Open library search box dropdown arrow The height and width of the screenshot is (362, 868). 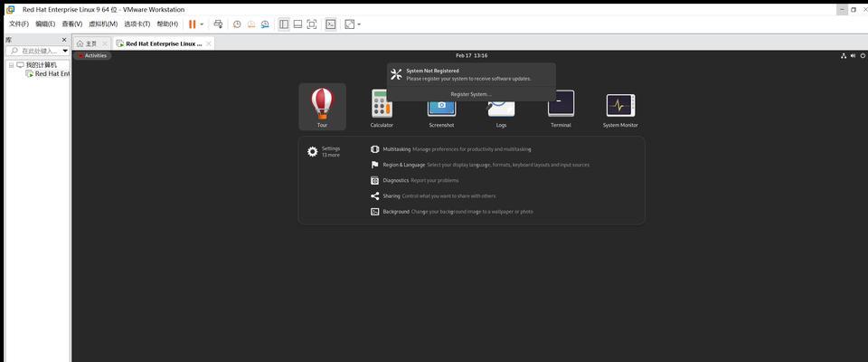pyautogui.click(x=65, y=51)
